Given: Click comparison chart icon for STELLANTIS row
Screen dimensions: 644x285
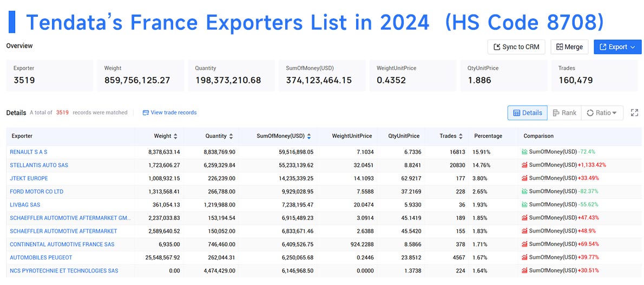Looking at the screenshot, I should [x=524, y=165].
